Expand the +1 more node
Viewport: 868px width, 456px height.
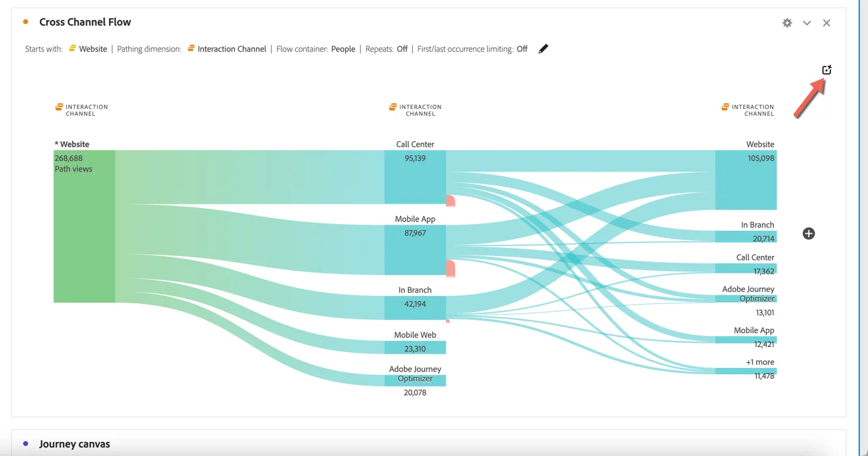(746, 371)
